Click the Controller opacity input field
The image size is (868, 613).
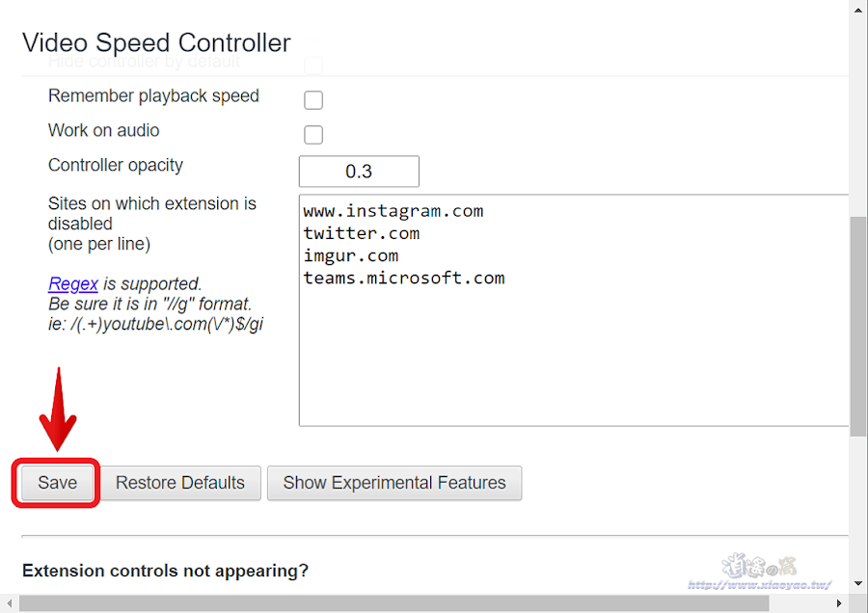click(x=359, y=171)
